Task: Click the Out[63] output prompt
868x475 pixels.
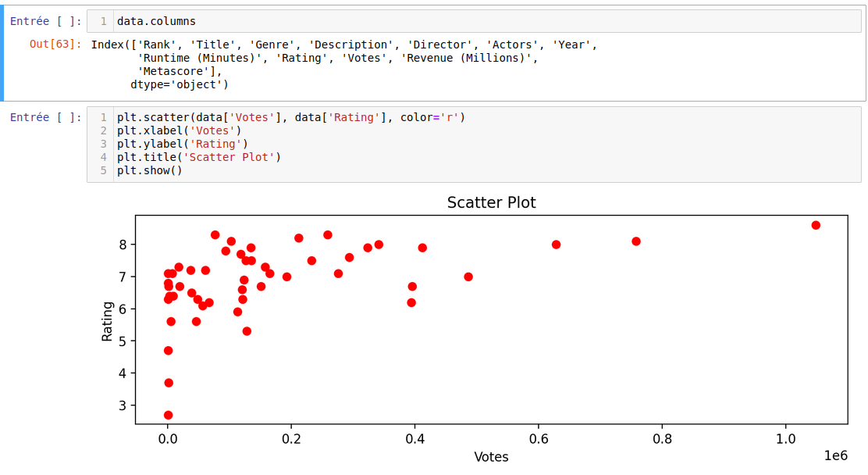Action: point(55,45)
